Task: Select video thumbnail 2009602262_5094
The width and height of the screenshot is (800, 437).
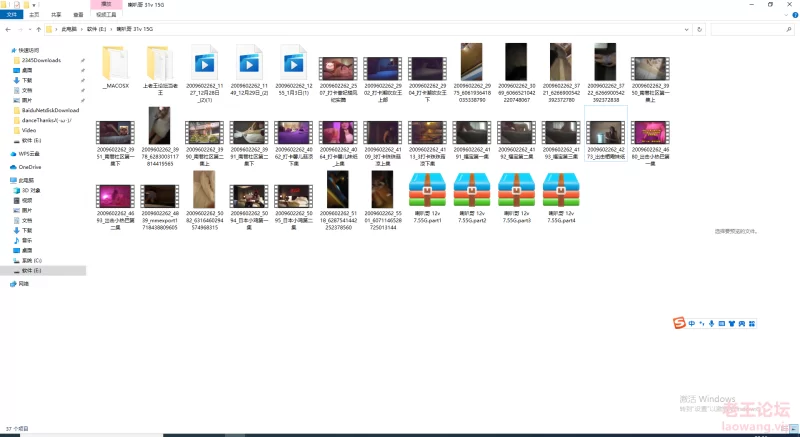Action: (249, 207)
